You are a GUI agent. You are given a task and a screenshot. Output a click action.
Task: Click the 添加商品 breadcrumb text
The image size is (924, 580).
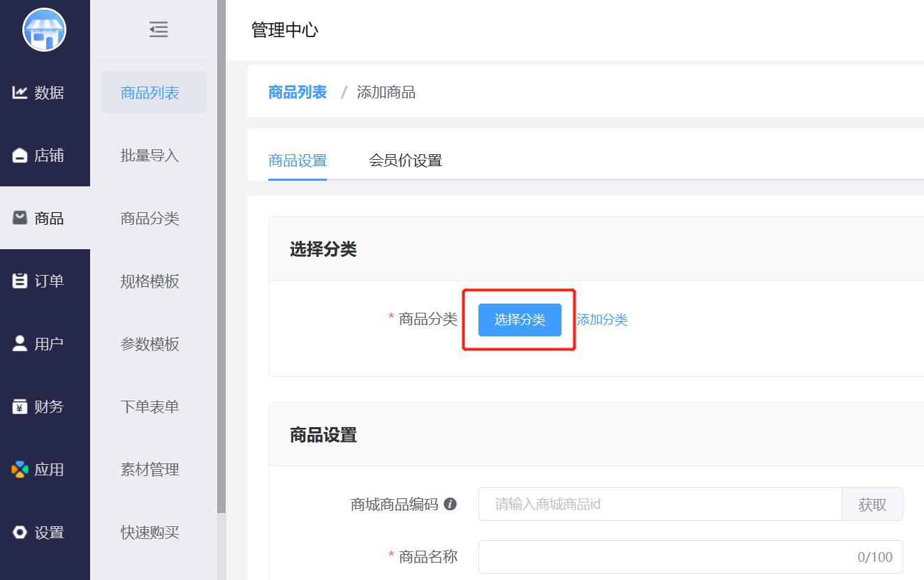pyautogui.click(x=386, y=92)
